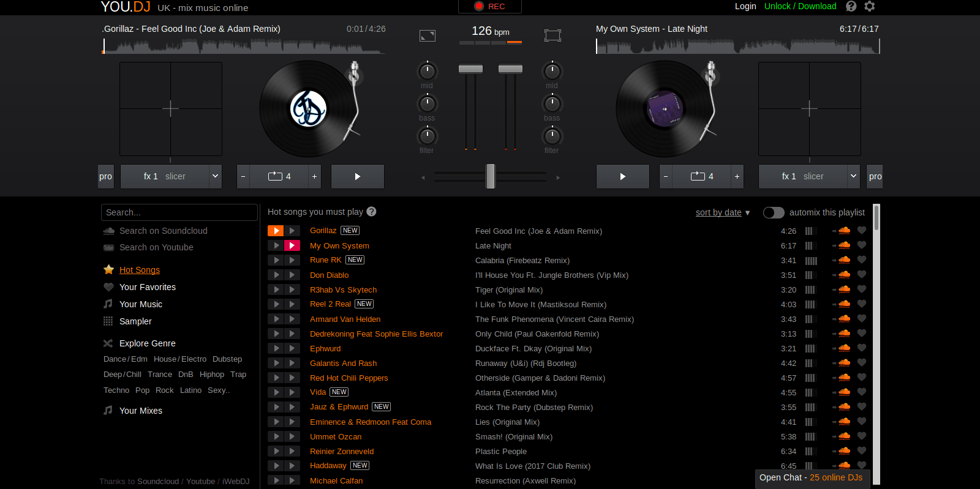Click the Gorillaz waveform on left deck
Image resolution: width=980 pixels, height=489 pixels.
(244, 46)
